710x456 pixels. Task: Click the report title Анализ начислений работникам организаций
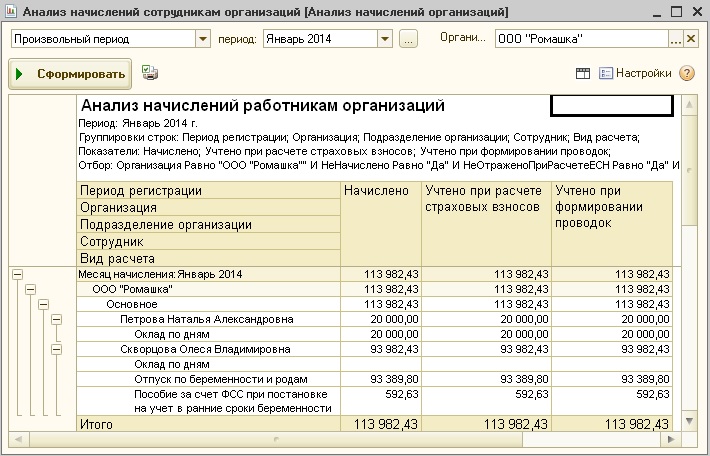263,106
